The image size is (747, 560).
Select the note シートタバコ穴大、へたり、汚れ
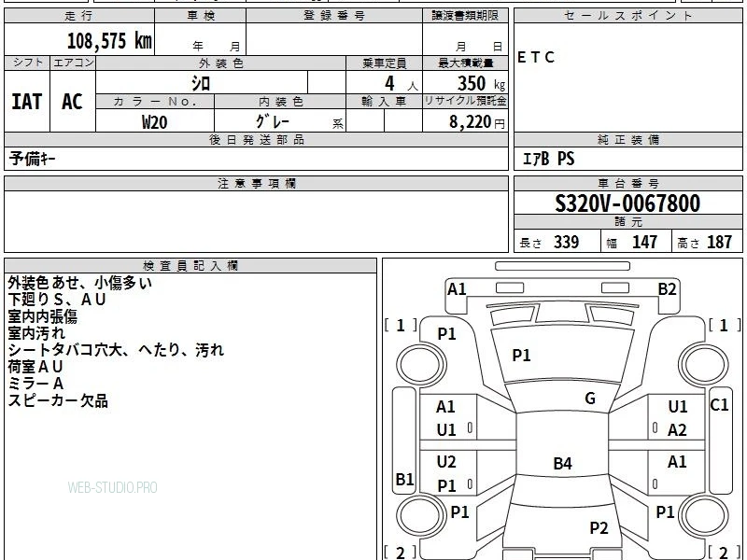coord(116,350)
